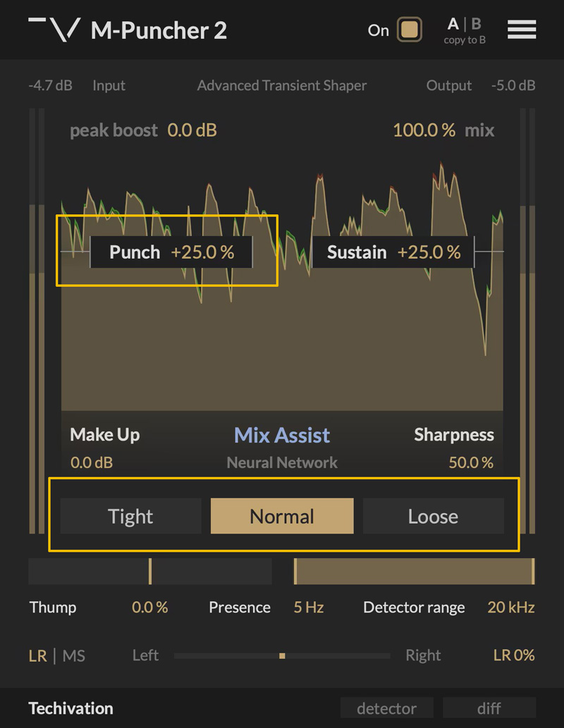
Task: Click copy to B link
Action: click(465, 40)
